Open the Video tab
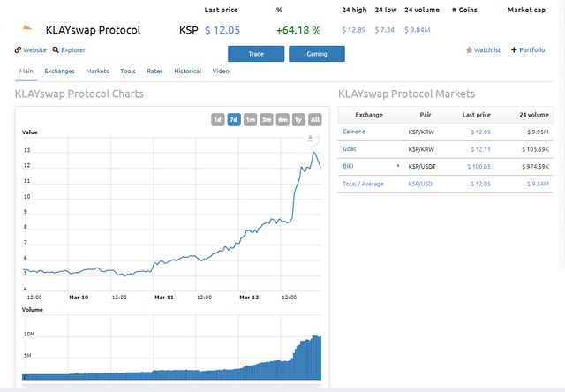Screen dimensions: 565x392 coord(221,71)
